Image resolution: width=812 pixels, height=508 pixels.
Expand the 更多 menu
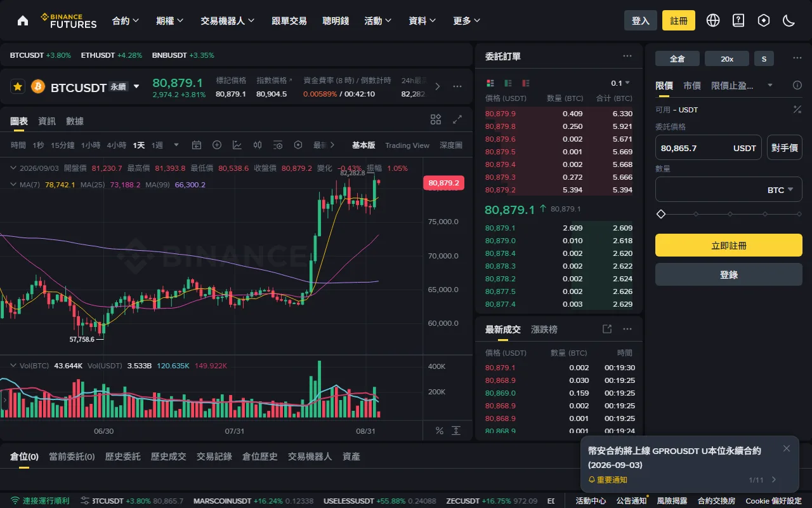click(x=467, y=21)
